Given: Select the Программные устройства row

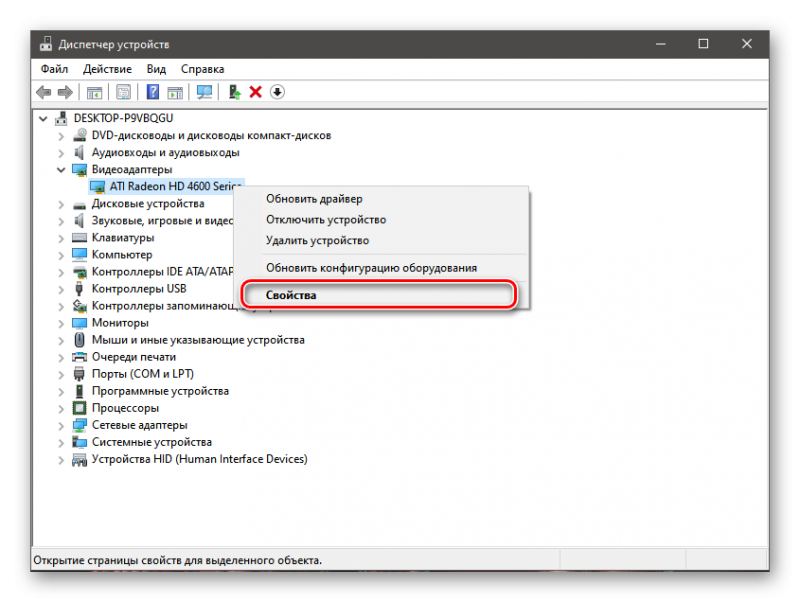Looking at the screenshot, I should (x=160, y=391).
